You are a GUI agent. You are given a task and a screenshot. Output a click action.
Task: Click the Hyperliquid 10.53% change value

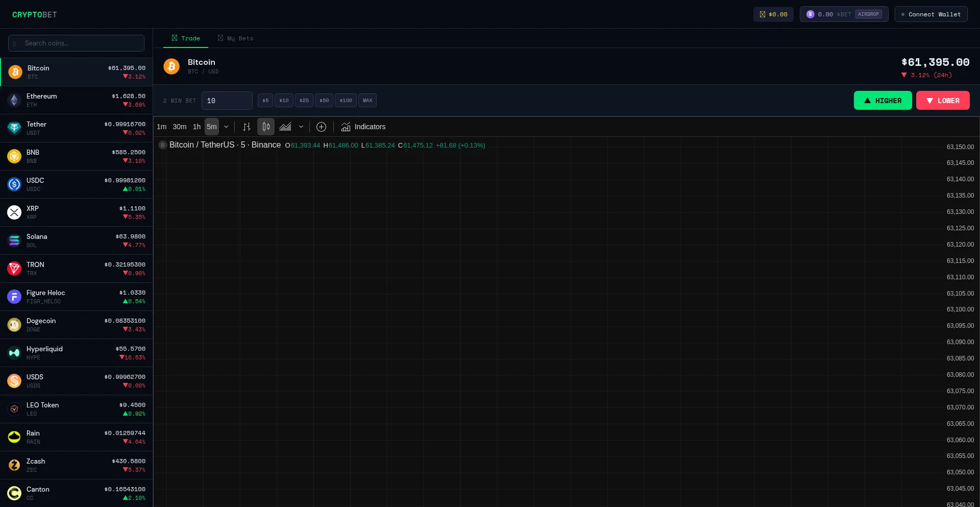133,357
